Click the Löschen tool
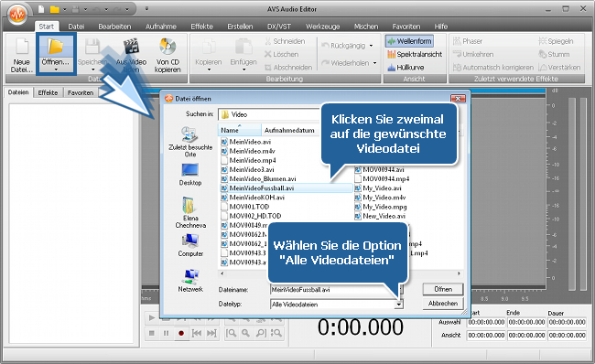Viewport: 595px width, 364px height. pos(282,54)
